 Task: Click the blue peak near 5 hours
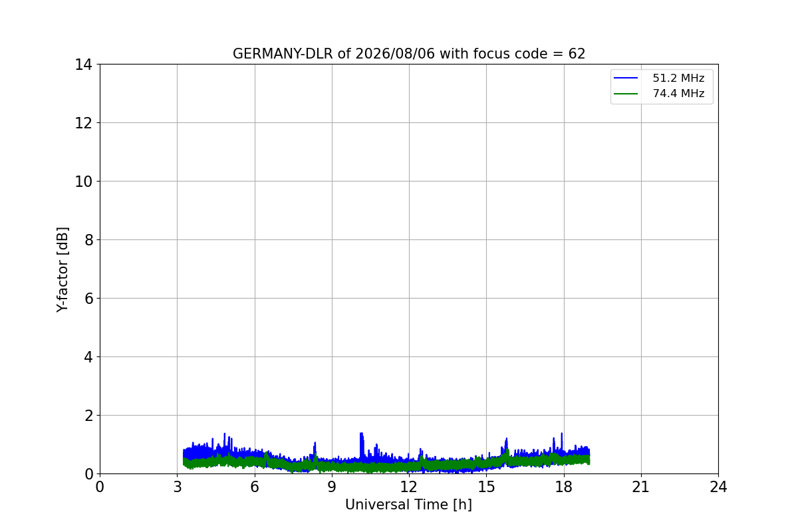225,442
